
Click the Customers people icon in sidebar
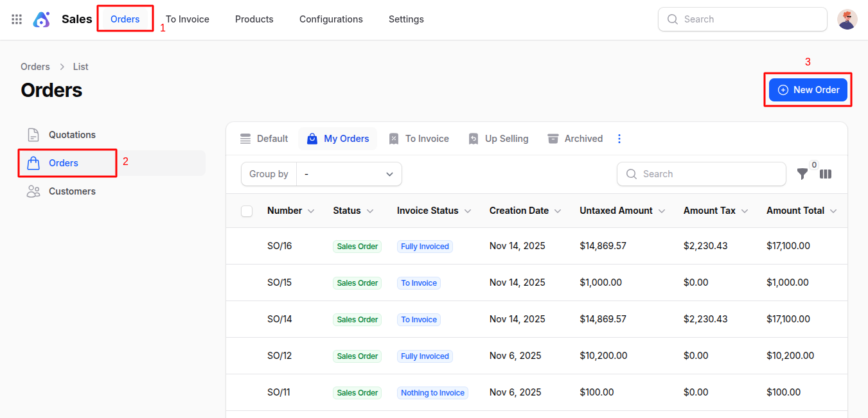point(33,191)
